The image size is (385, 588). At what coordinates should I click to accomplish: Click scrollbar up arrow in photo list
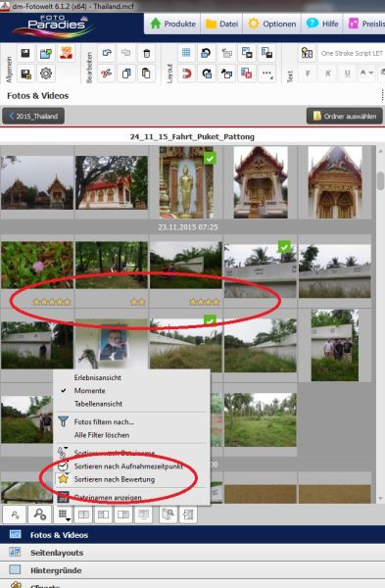pyautogui.click(x=381, y=151)
